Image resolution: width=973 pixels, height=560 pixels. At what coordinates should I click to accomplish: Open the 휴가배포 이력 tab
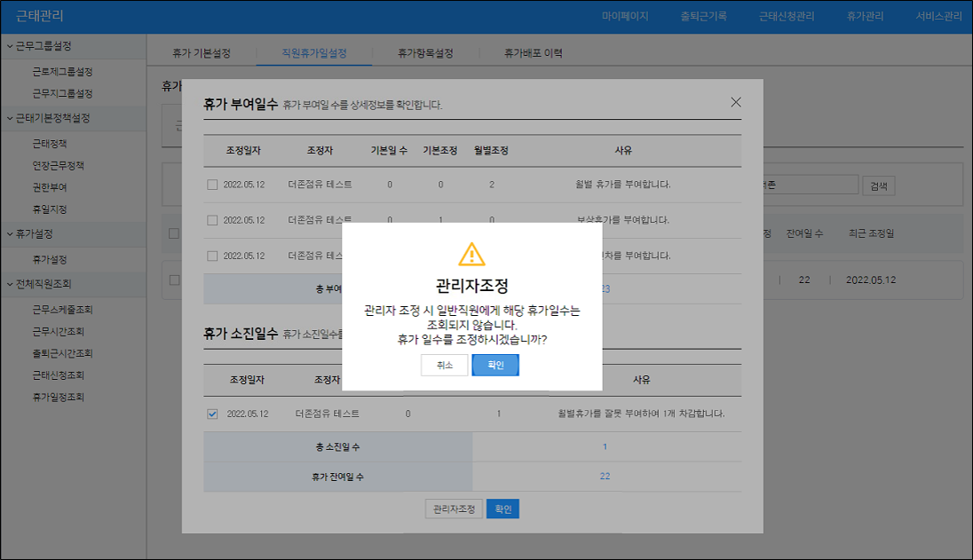[x=533, y=53]
